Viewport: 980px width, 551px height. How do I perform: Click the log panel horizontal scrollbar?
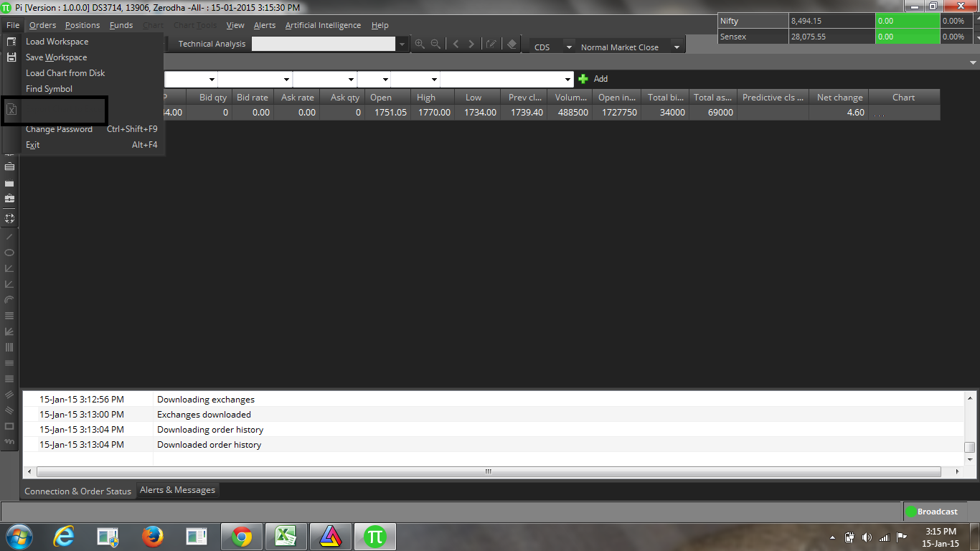click(x=489, y=472)
